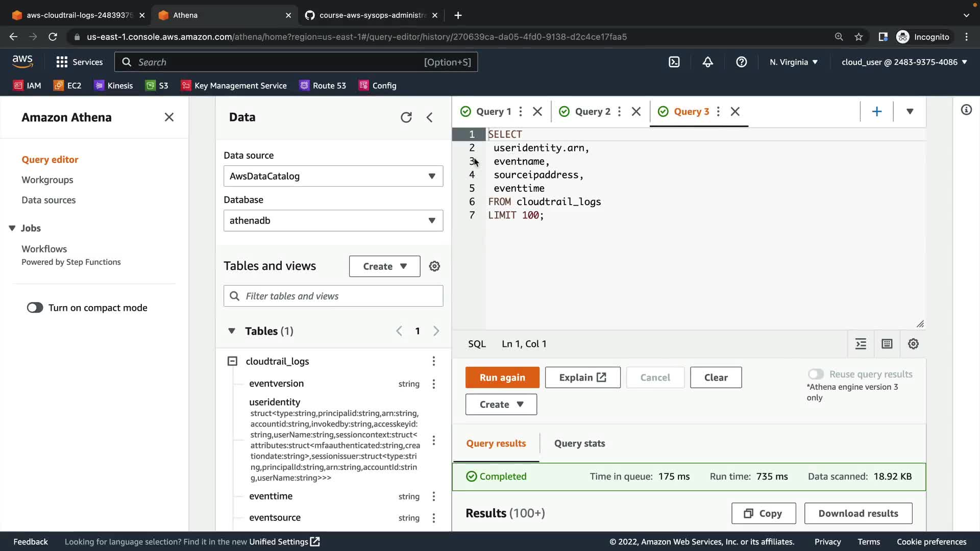
Task: Click the format query icon
Action: point(861,344)
